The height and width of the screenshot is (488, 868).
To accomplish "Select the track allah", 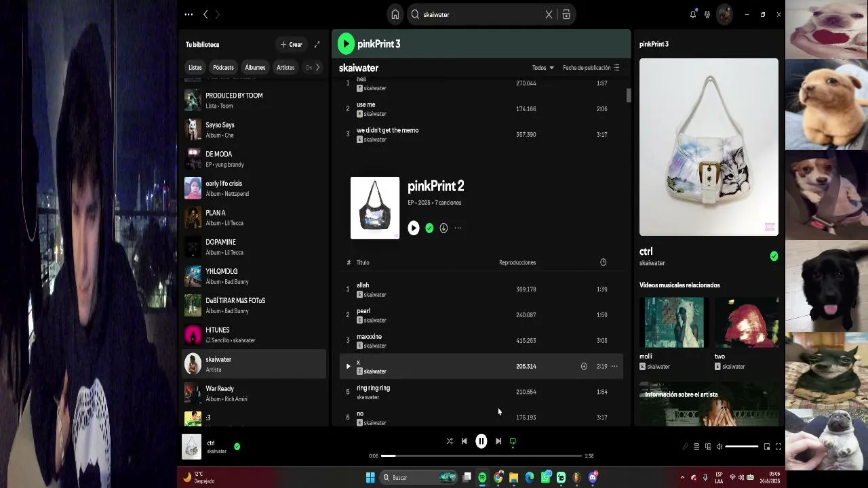I will (x=481, y=289).
